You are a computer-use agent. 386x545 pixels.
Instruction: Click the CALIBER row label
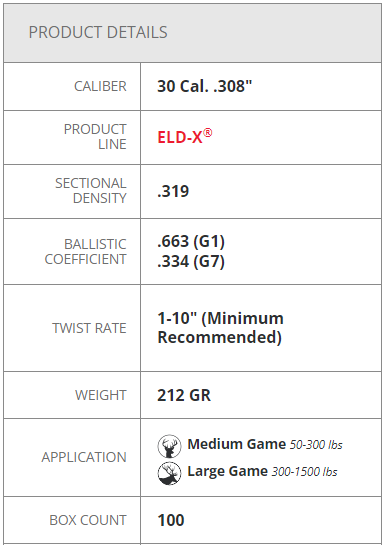coord(100,86)
